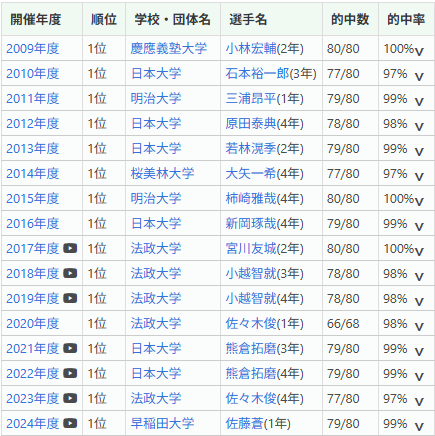
Task: Expand the 2022年度 row chevron
Action: click(x=419, y=377)
